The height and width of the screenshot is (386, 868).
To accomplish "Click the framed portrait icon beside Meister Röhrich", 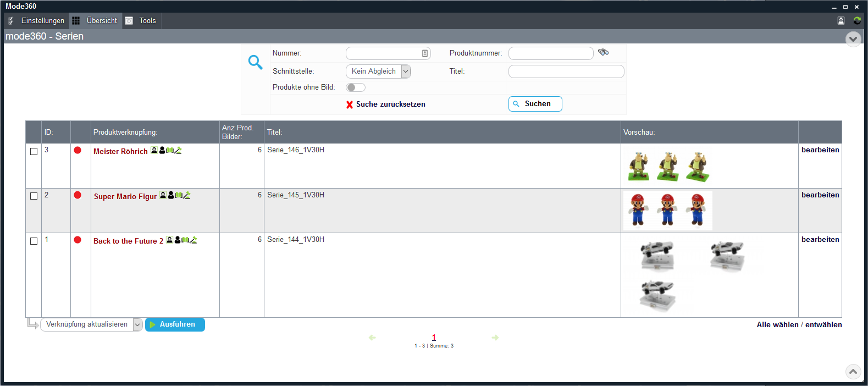I will click(154, 150).
